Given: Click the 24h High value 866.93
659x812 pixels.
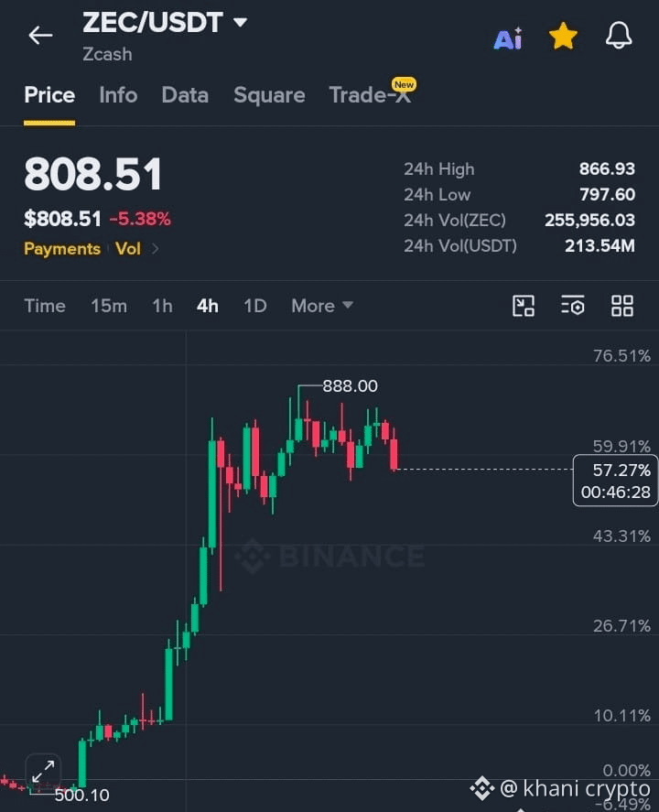Looking at the screenshot, I should click(x=607, y=168).
